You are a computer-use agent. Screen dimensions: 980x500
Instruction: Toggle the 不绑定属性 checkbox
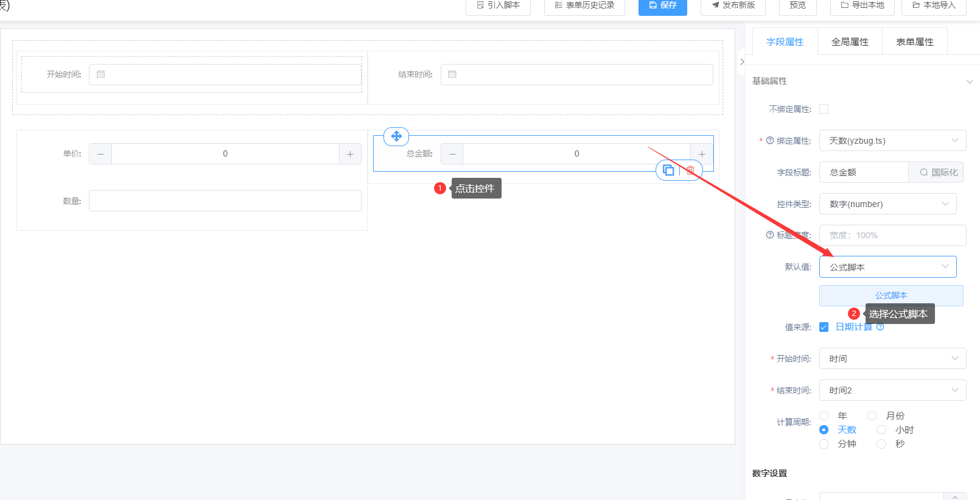click(x=824, y=109)
